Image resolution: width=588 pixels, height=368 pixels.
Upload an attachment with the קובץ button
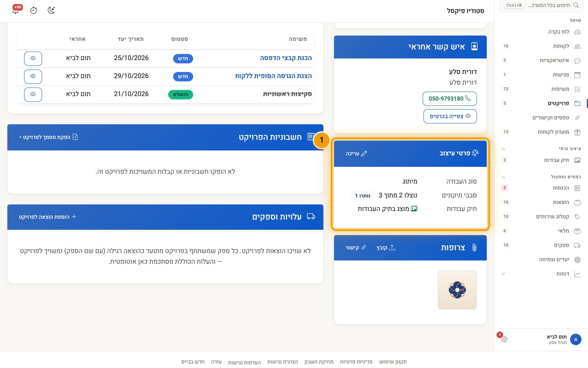coord(386,248)
